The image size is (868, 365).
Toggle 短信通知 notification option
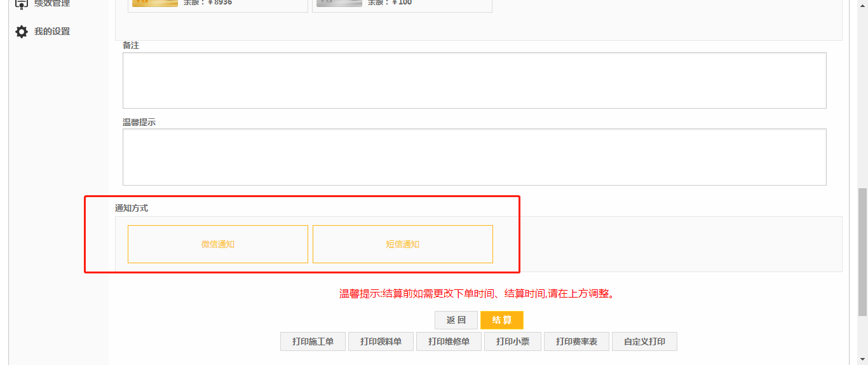tap(403, 244)
